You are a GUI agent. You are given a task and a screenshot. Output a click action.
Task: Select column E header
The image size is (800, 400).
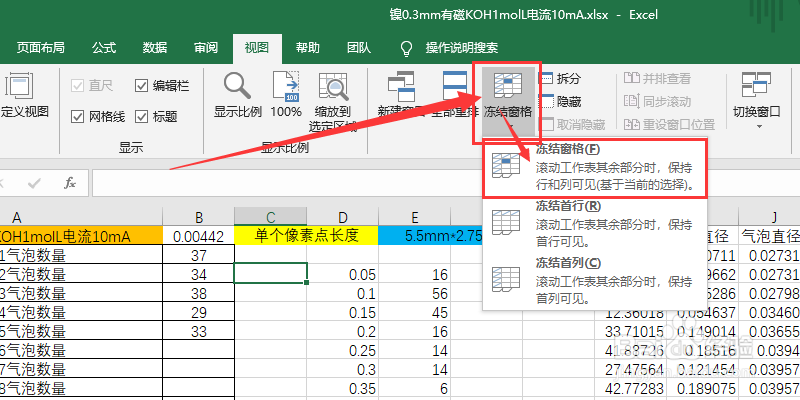point(414,217)
